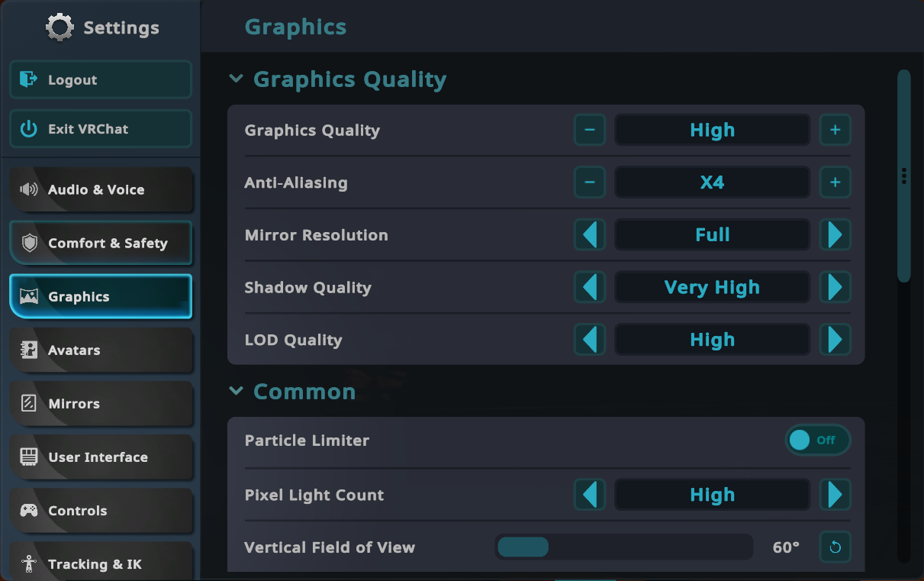This screenshot has width=924, height=581.
Task: Switch to the Avatars settings tab
Action: pos(101,350)
